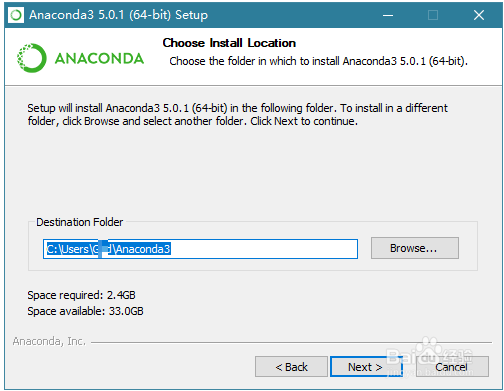The height and width of the screenshot is (391, 504).
Task: Click the 'Space available: 33.0GB' text
Action: click(x=85, y=311)
